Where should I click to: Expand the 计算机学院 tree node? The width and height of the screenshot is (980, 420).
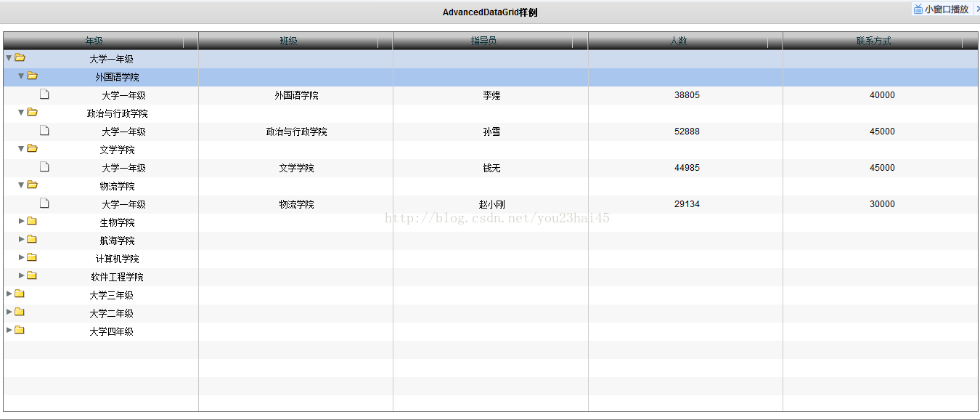pos(22,257)
